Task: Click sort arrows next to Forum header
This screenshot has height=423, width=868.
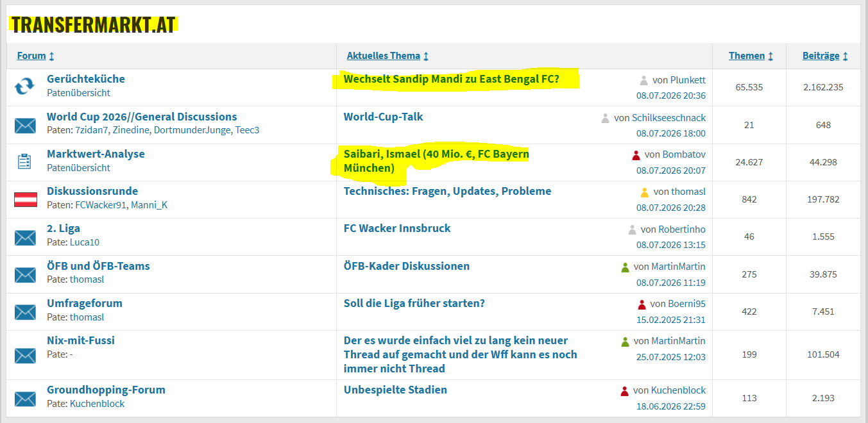Action: 51,56
